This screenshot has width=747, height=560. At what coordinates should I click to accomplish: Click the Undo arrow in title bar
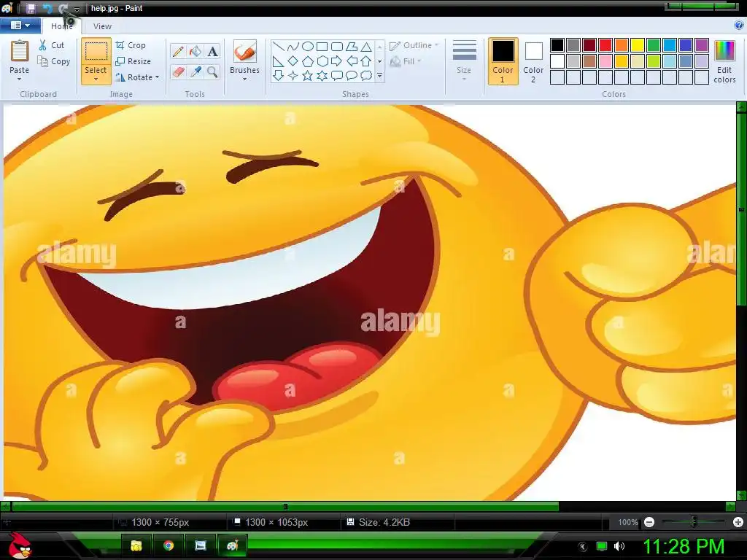click(47, 8)
